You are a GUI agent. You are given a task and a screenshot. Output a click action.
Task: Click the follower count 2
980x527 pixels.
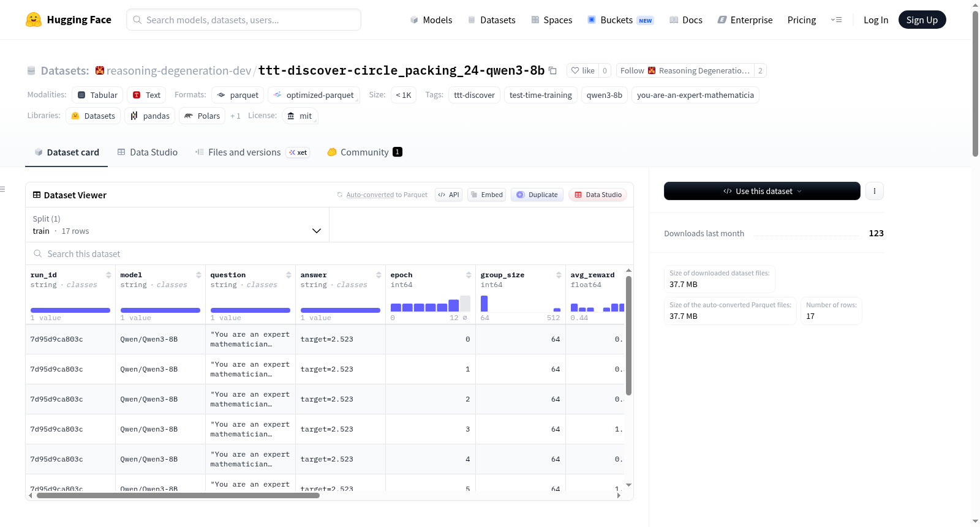click(760, 70)
